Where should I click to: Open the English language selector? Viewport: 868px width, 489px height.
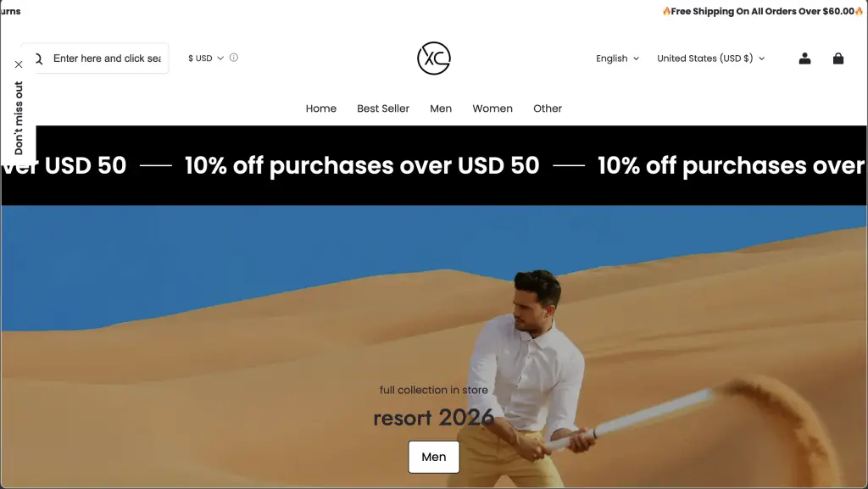click(x=617, y=58)
